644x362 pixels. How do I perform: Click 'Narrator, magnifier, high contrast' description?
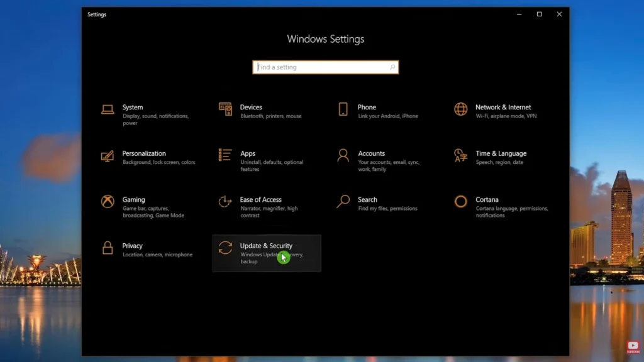coord(269,212)
